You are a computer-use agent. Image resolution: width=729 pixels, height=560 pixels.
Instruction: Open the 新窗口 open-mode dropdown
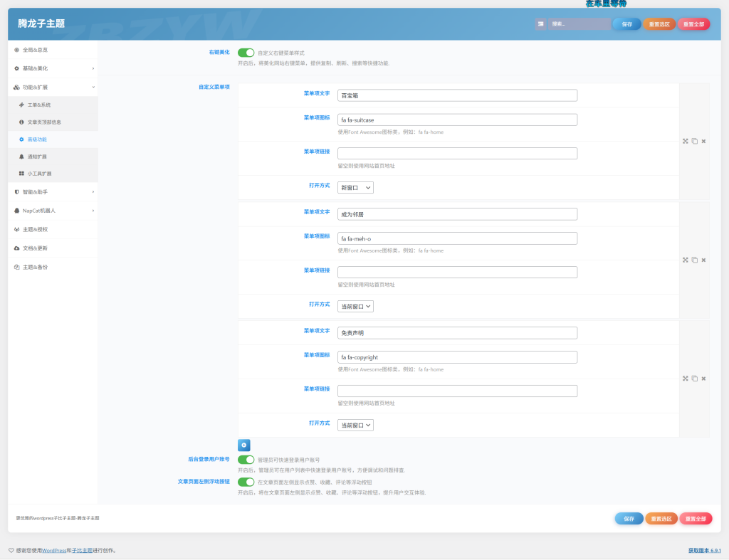[x=355, y=188]
